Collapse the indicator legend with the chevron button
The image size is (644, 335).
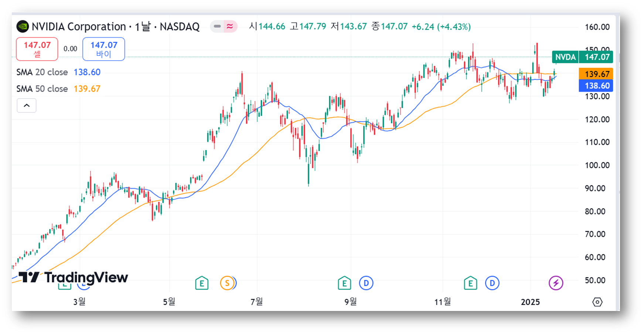click(x=27, y=105)
